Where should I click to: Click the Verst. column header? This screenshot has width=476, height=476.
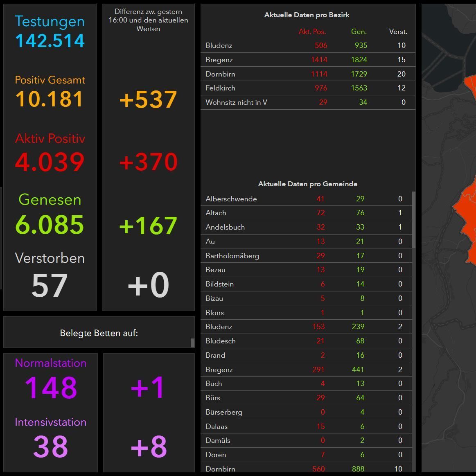(398, 32)
